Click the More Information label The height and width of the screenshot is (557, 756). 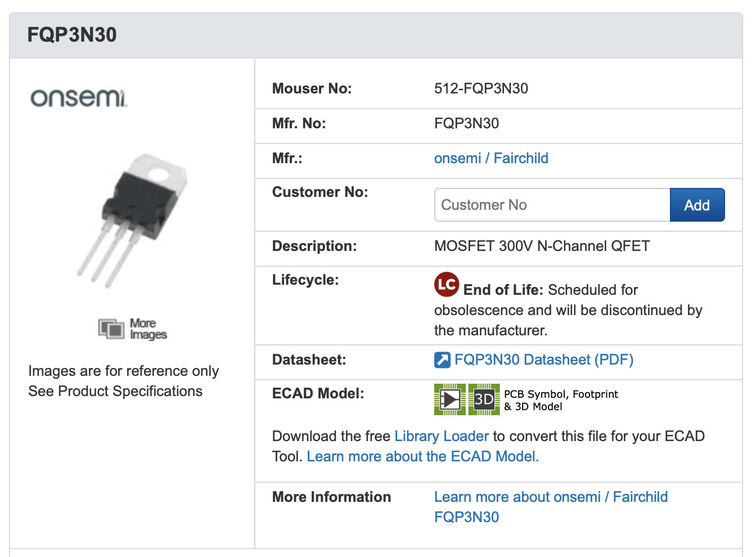click(x=331, y=497)
